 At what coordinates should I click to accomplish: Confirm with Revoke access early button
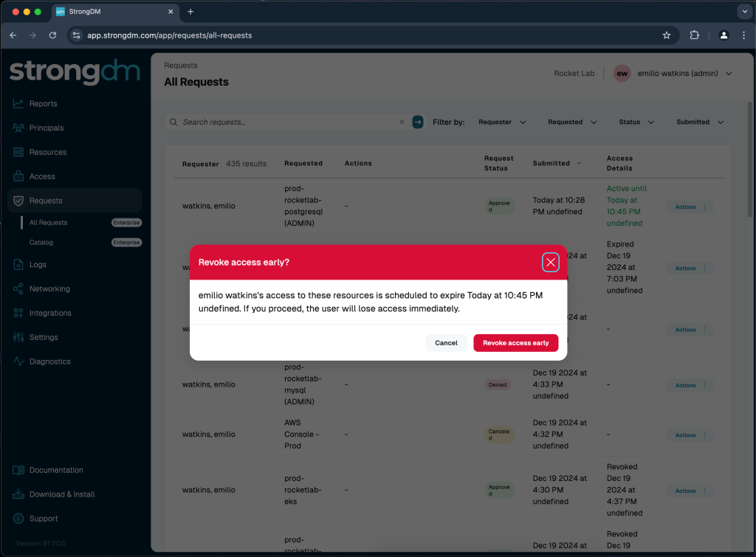(515, 342)
